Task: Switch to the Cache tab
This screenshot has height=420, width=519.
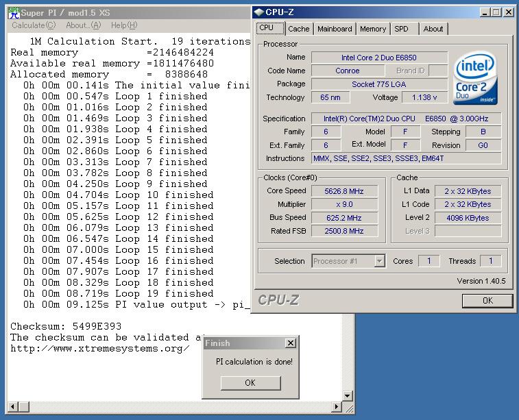Action: click(x=298, y=29)
